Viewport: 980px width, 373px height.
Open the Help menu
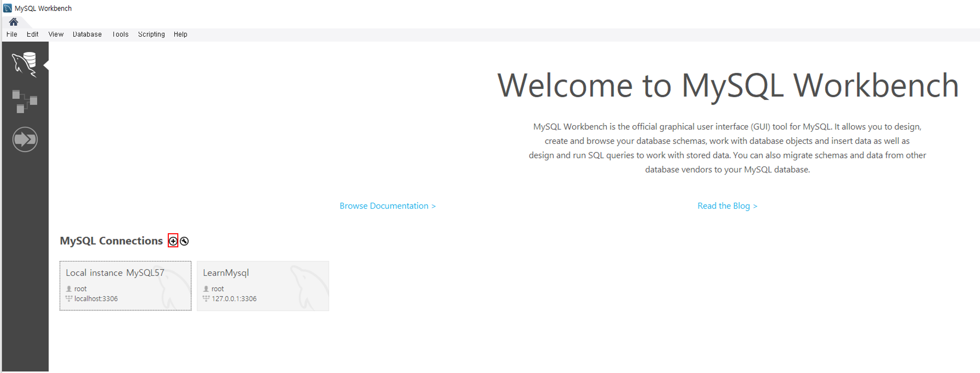tap(180, 34)
